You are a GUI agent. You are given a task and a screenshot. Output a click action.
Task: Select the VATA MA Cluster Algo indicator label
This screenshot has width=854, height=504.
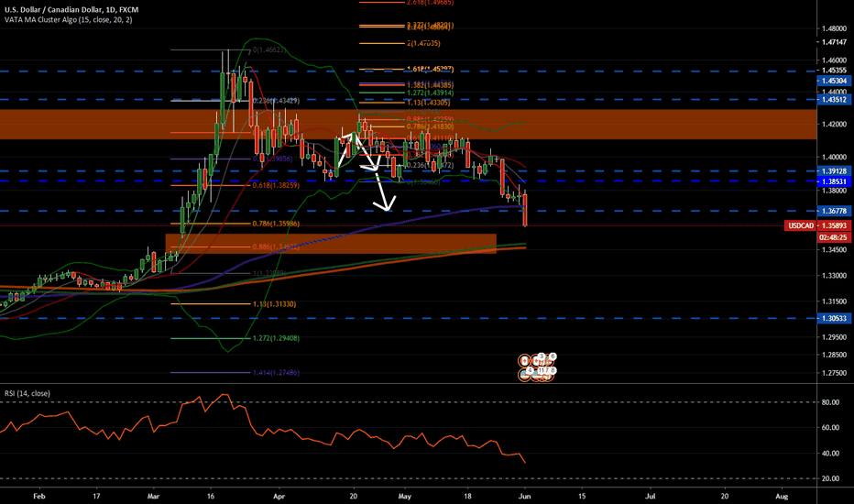68,19
